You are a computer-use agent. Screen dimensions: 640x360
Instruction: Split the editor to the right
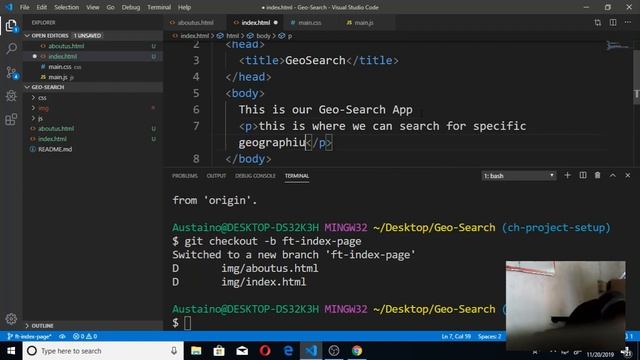(x=613, y=22)
